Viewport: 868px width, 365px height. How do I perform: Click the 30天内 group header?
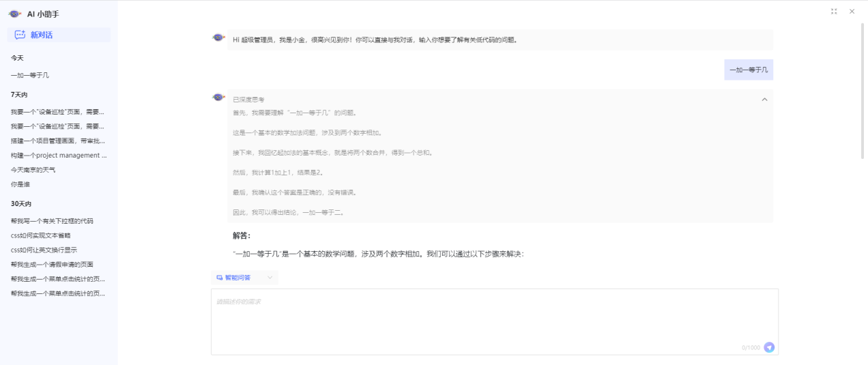click(21, 204)
